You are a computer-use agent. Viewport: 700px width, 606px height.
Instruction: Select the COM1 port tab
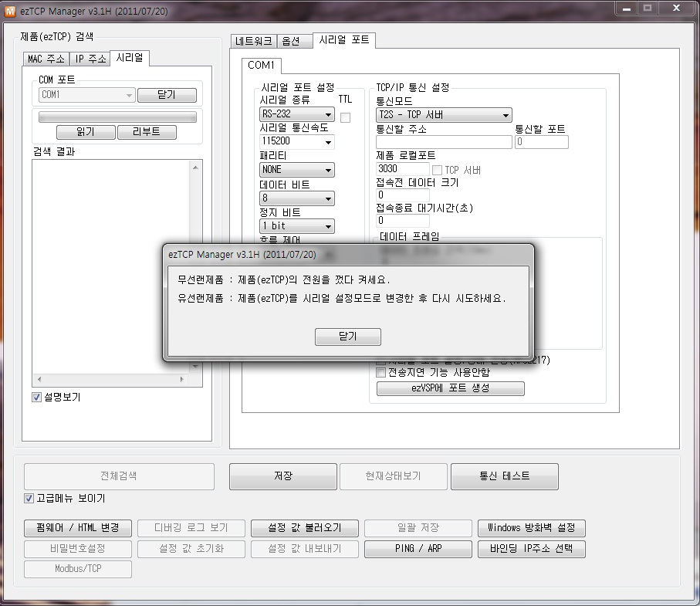coord(261,65)
